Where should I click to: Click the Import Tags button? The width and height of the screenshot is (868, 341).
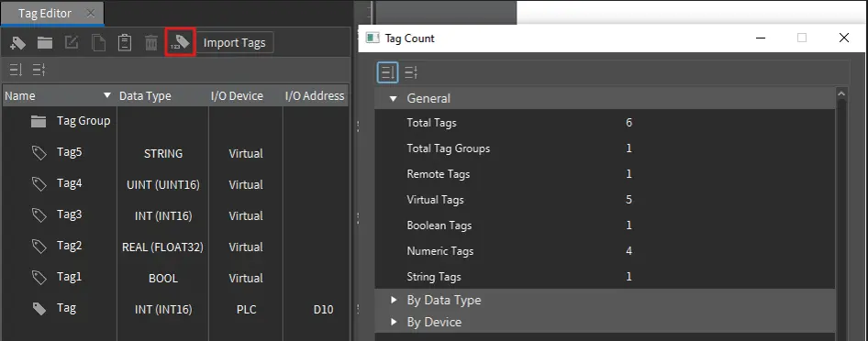235,43
